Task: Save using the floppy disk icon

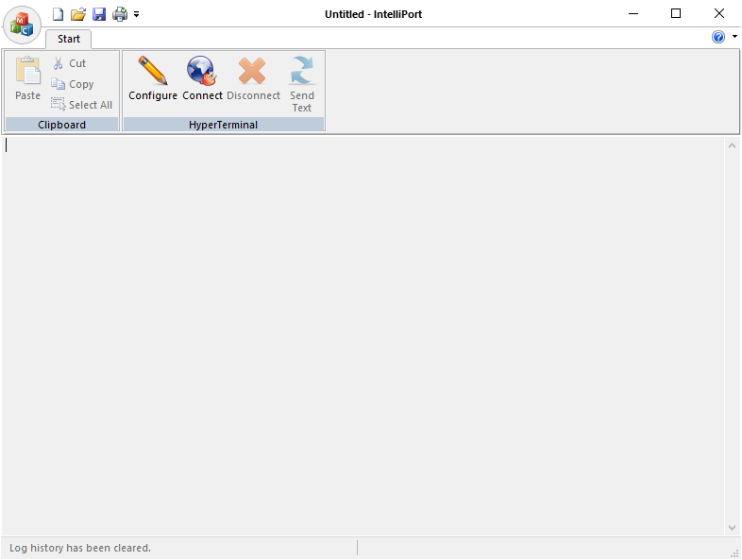Action: tap(99, 14)
